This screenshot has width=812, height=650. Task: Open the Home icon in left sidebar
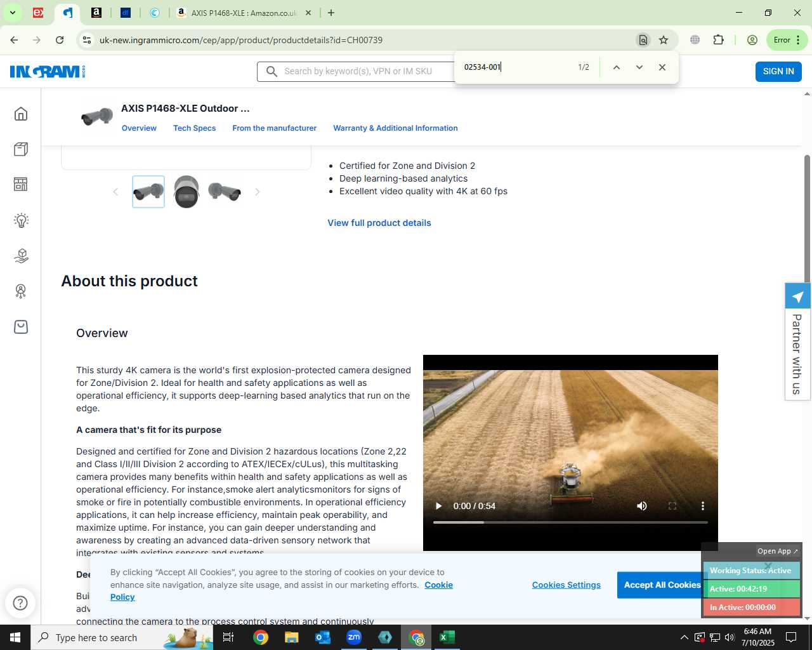coord(21,114)
